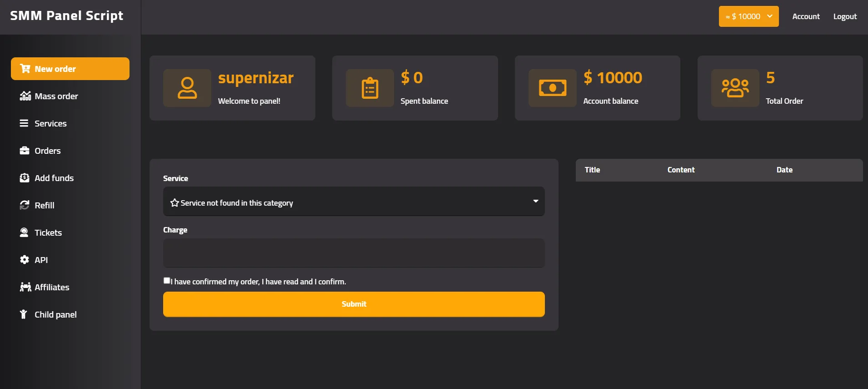Click the Orders briefcase icon
The width and height of the screenshot is (868, 389).
[x=25, y=151]
